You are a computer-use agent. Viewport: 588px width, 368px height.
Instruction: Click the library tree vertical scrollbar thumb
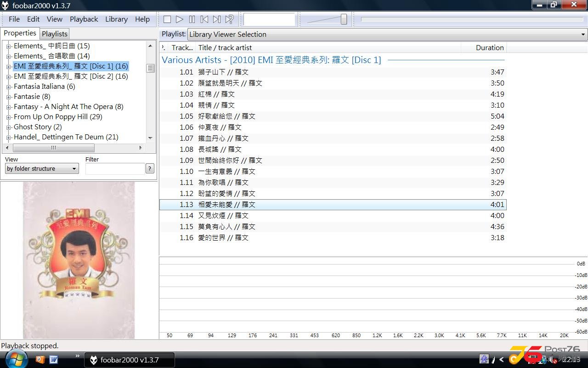[150, 68]
